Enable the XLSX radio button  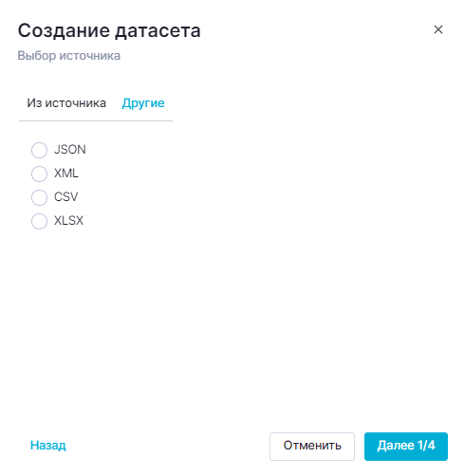coord(39,221)
